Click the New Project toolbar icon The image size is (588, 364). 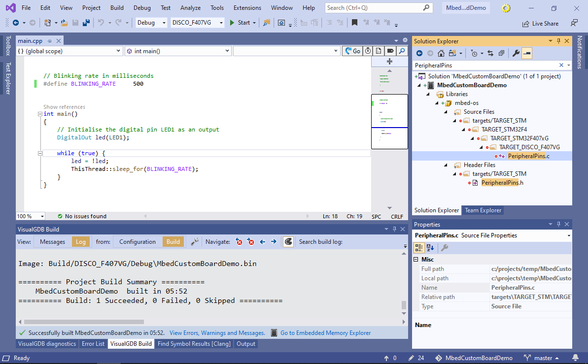pyautogui.click(x=47, y=23)
